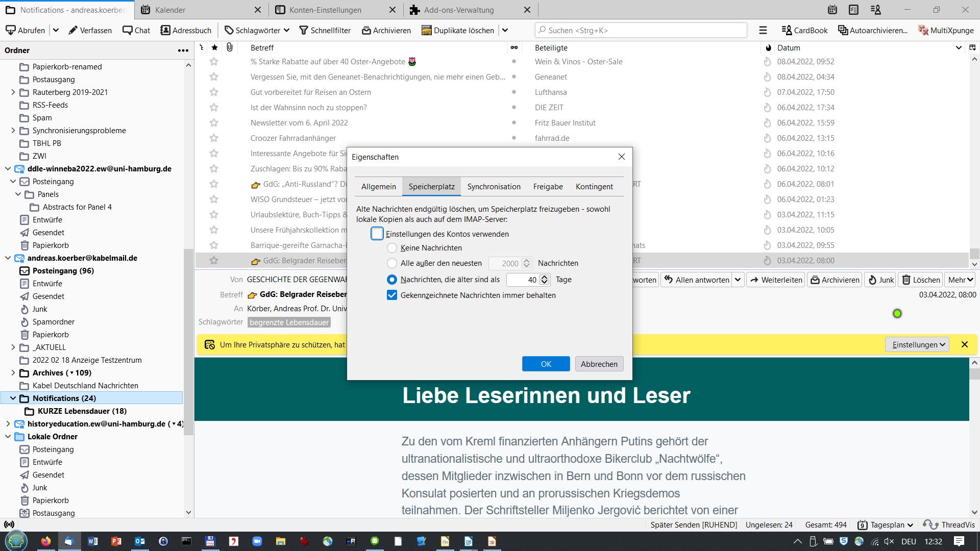This screenshot has width=980, height=551.
Task: Open the Schlagwörter dropdown
Action: tap(257, 31)
